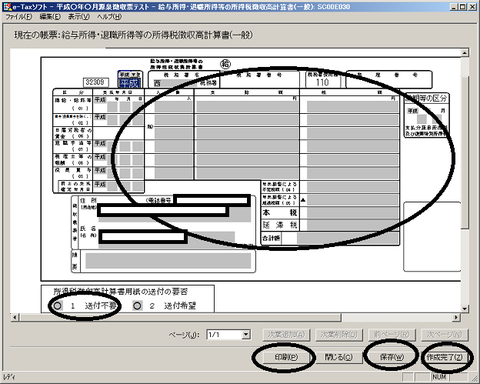
Task: Click the 平成 era box in 役員賞与 row
Action: click(100, 170)
